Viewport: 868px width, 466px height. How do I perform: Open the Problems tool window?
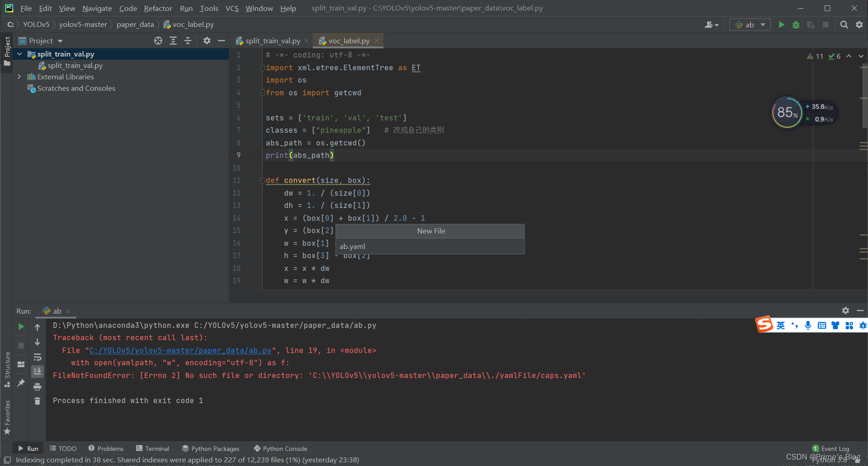[106, 449]
